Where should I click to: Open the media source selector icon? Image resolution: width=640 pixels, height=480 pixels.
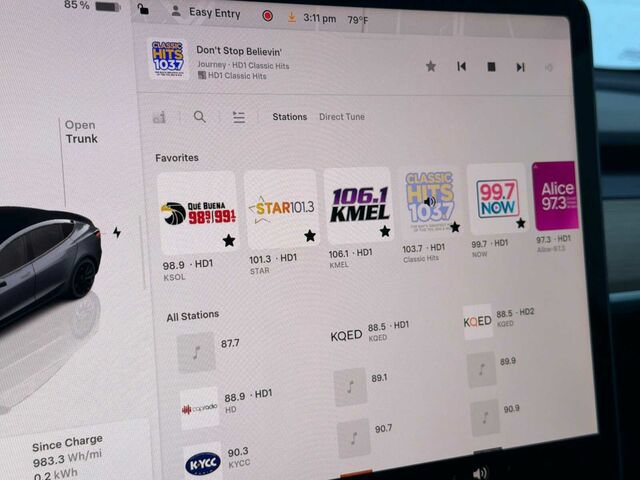[159, 117]
